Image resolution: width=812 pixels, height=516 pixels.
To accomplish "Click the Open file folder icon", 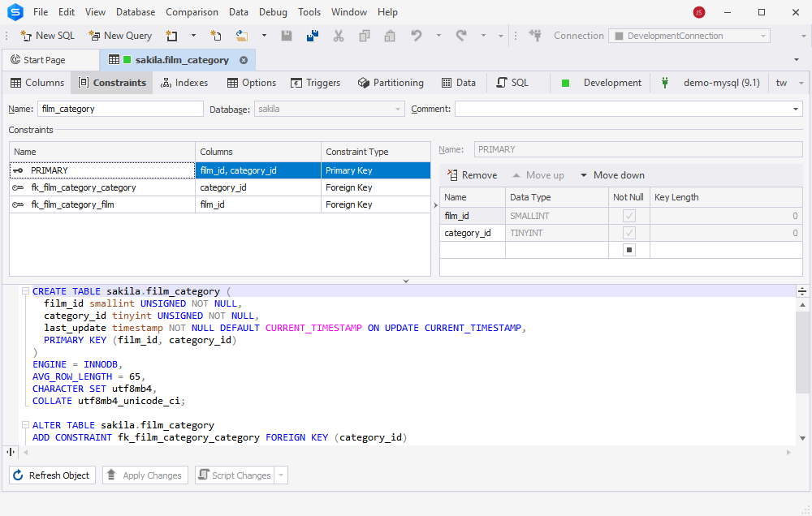I will coord(241,36).
